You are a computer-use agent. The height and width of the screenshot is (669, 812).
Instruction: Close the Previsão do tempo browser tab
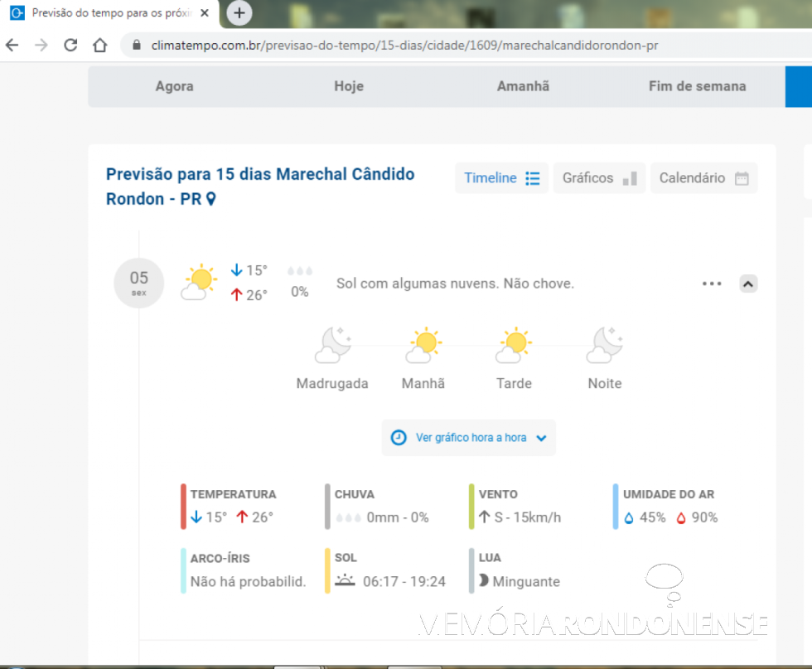pos(205,13)
